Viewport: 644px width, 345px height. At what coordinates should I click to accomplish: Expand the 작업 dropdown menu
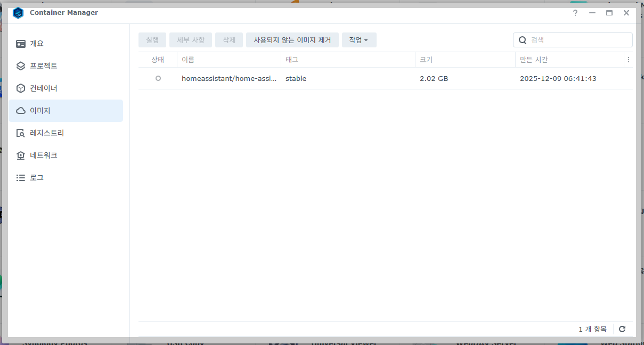[359, 40]
